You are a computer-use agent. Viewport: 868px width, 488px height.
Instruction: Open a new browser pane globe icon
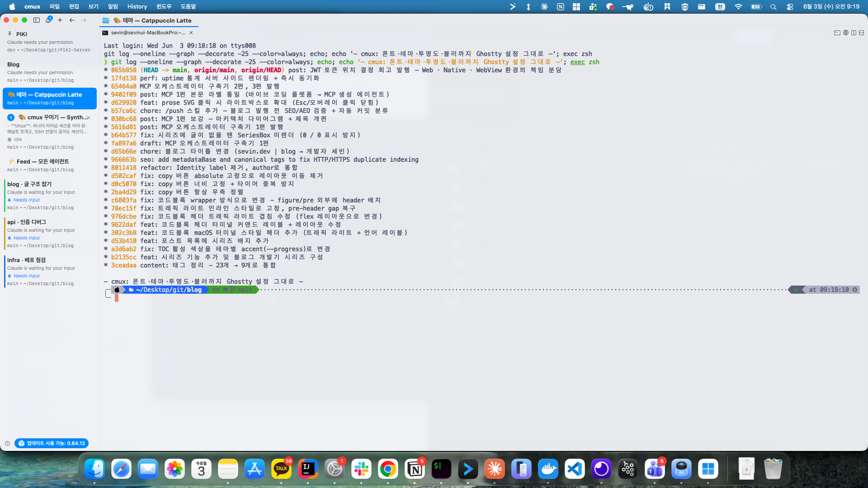pyautogui.click(x=845, y=33)
